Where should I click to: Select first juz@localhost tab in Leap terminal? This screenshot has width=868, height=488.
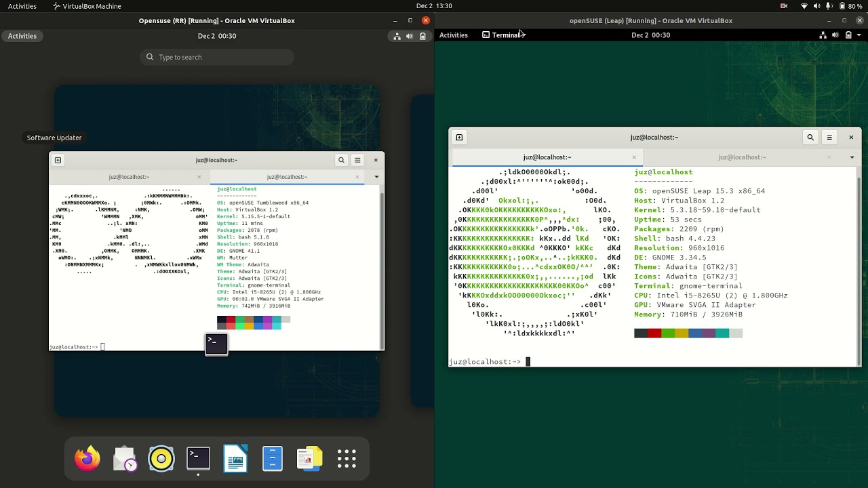click(547, 157)
